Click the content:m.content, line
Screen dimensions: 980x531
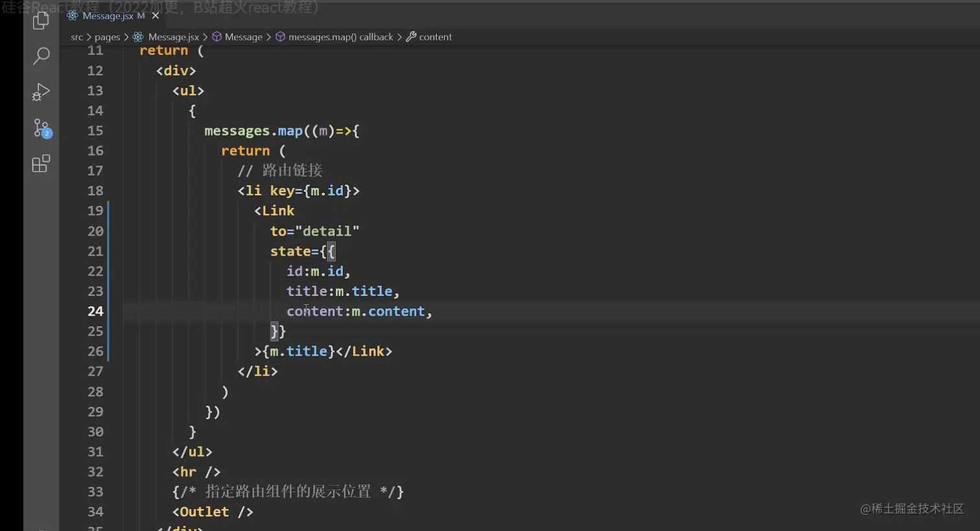pos(359,311)
